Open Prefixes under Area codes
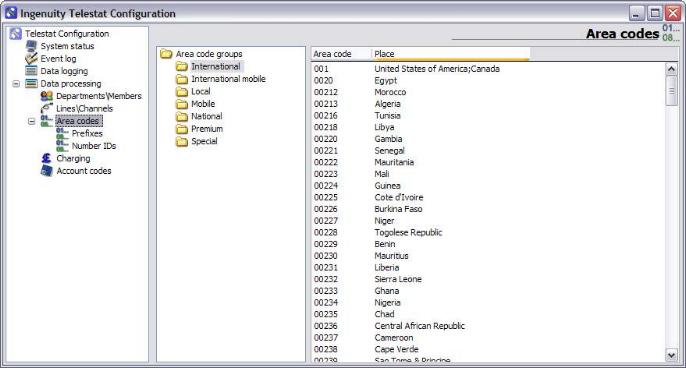Viewport: 686px width, 368px height. 87,133
